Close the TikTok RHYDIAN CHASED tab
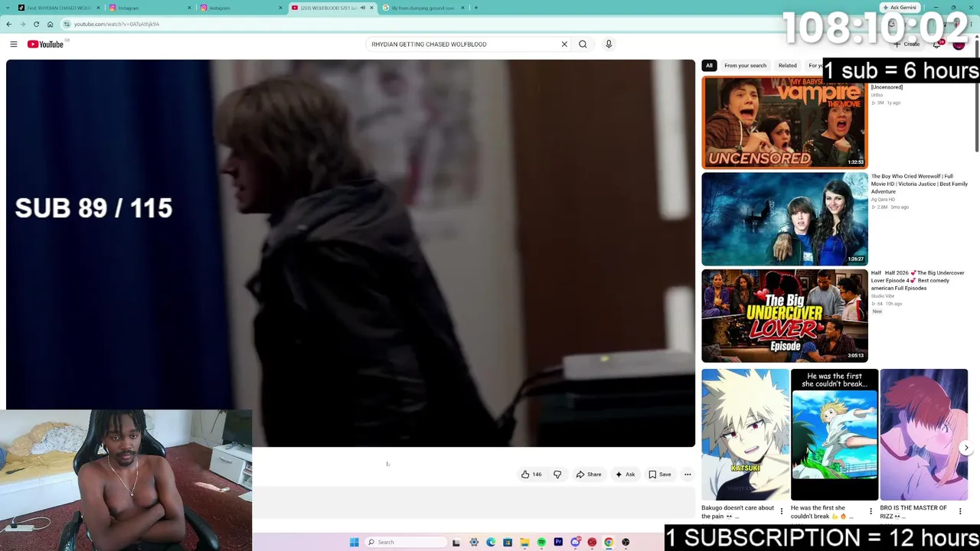 98,8
